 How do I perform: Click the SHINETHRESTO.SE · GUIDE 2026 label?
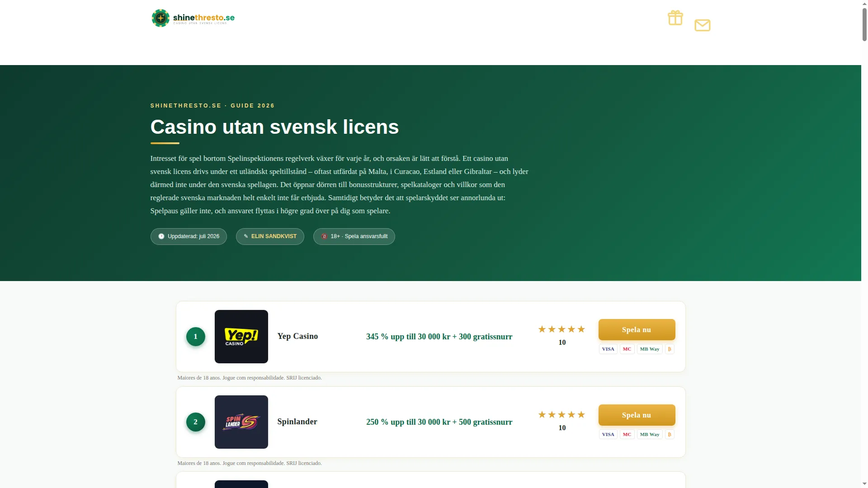click(x=212, y=106)
